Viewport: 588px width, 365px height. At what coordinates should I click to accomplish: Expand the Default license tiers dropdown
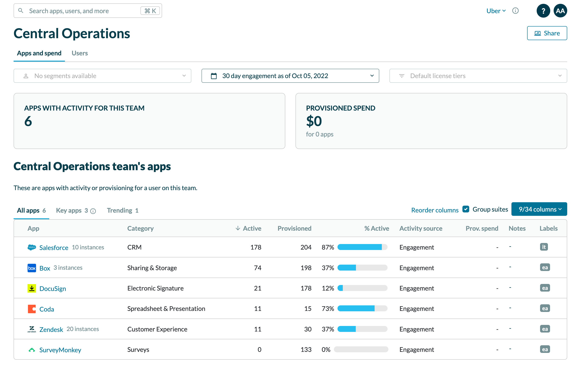tap(478, 76)
